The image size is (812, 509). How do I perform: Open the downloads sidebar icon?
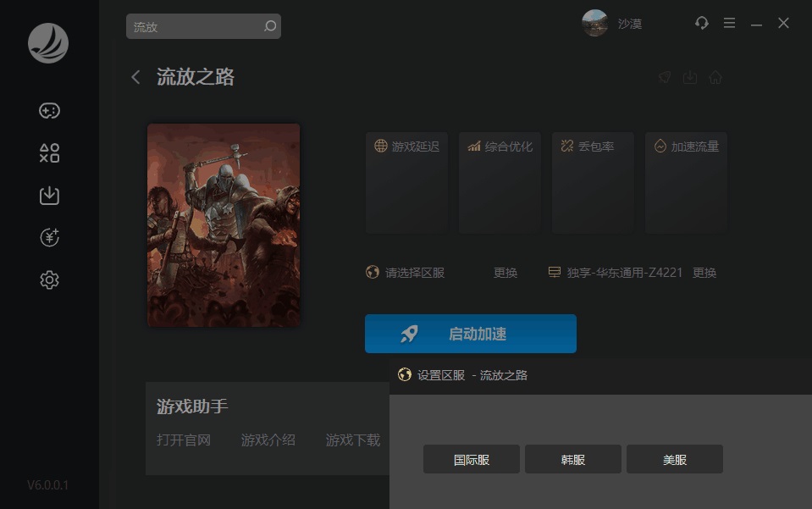point(49,196)
